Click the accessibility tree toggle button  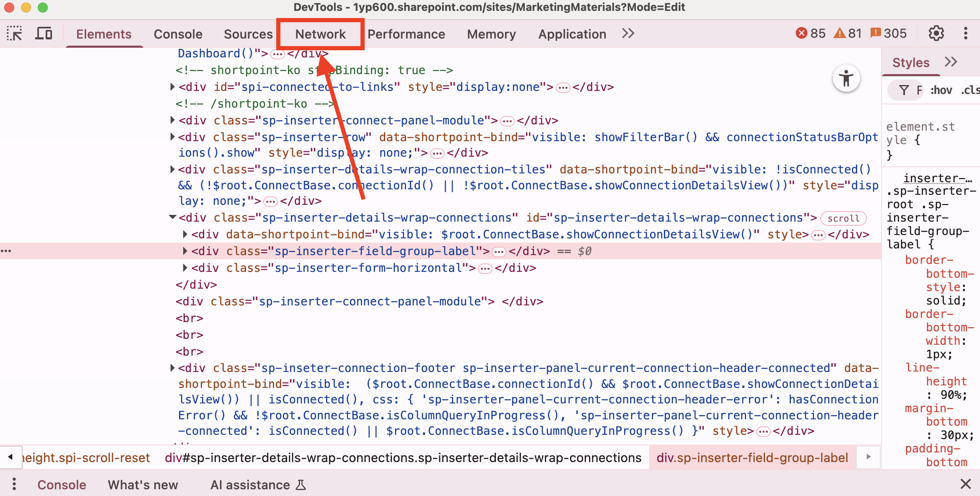[846, 78]
